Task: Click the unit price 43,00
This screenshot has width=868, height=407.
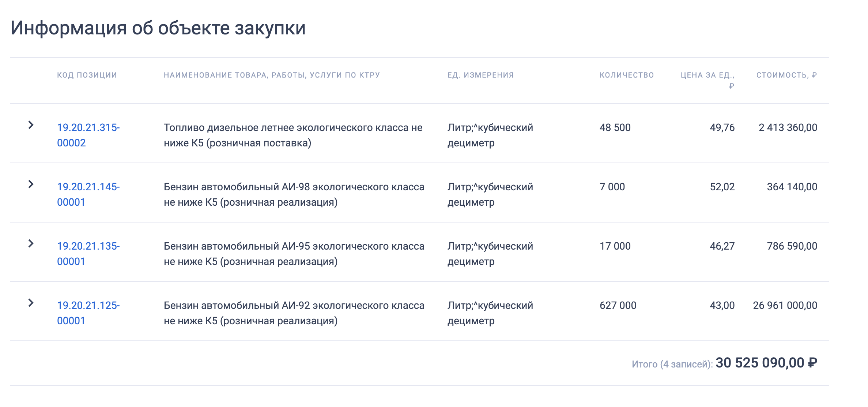Action: [722, 305]
